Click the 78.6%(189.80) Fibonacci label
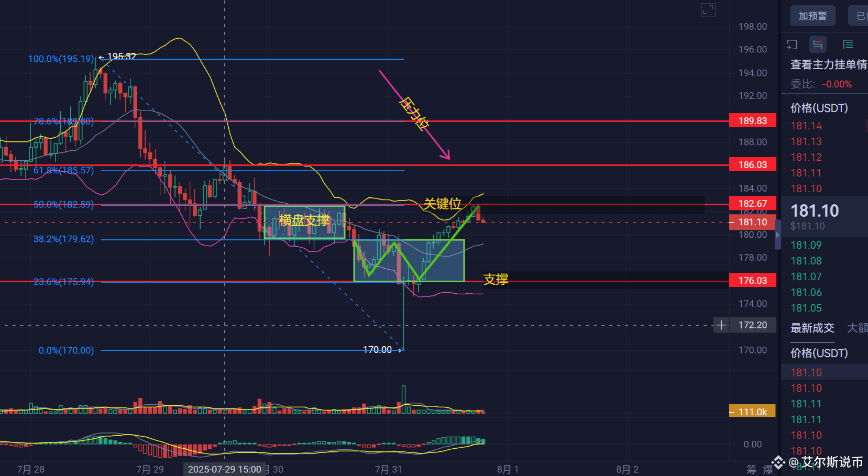This screenshot has height=476, width=868. pyautogui.click(x=63, y=121)
